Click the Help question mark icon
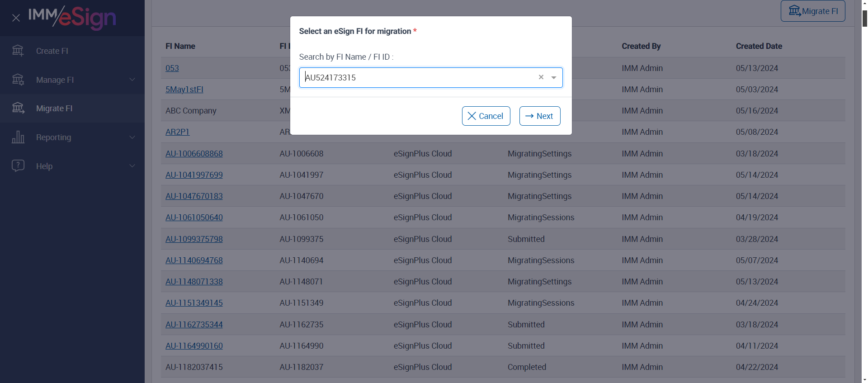Screen dimensions: 868x383 pos(18,166)
